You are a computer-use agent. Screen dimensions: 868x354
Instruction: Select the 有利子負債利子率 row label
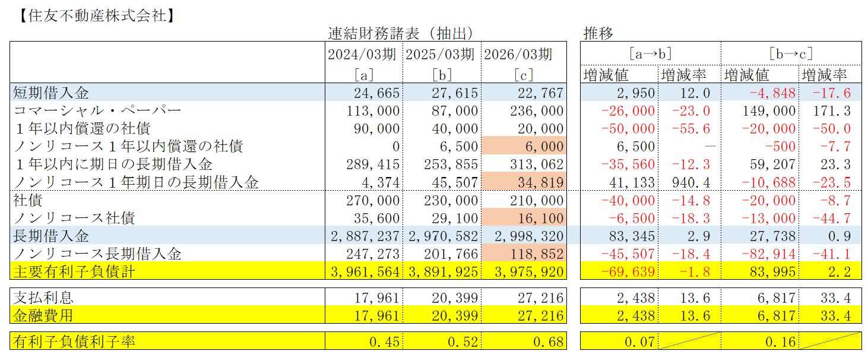[x=74, y=341]
